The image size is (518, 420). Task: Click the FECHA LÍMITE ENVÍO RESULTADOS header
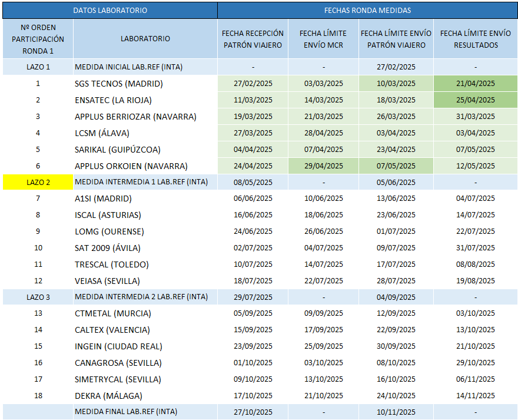click(x=476, y=39)
